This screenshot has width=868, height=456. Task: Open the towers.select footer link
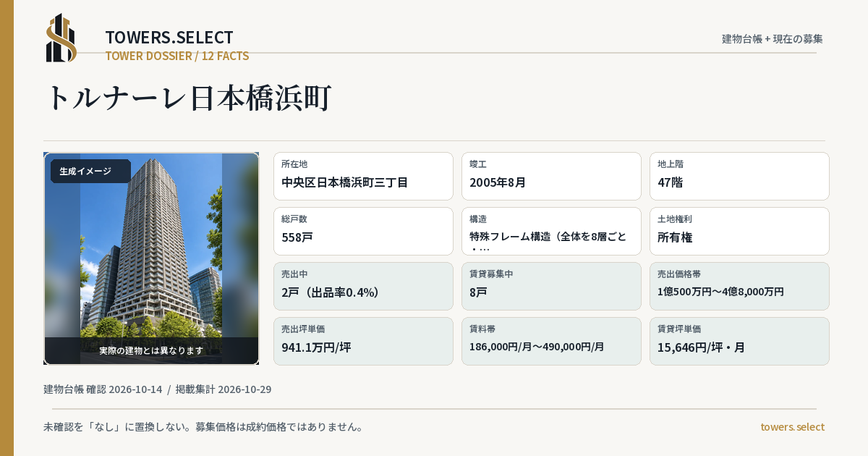(793, 427)
